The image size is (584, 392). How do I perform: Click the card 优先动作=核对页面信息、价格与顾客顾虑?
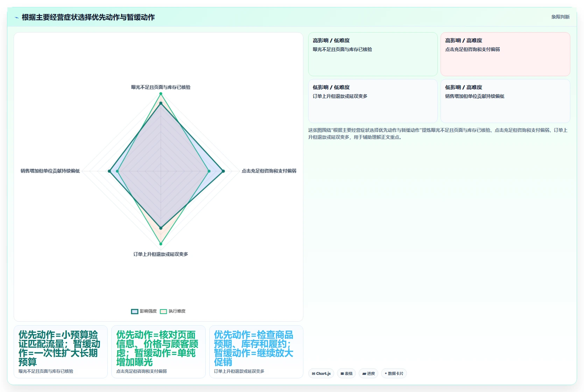pos(159,352)
